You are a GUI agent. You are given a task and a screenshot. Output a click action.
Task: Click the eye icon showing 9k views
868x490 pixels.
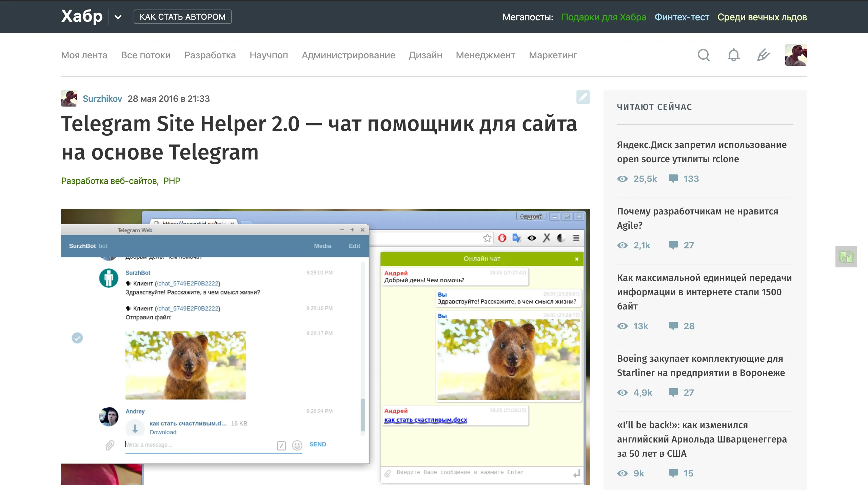(x=623, y=473)
